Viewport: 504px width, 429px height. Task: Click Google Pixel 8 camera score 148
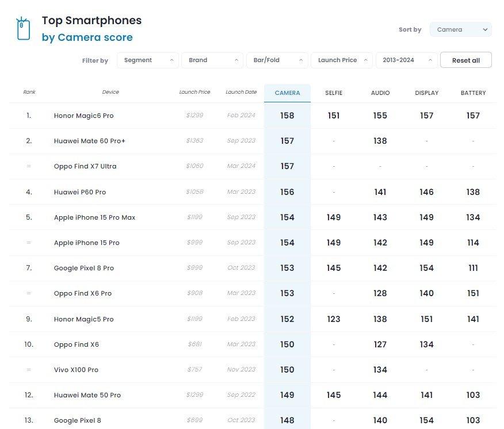pyautogui.click(x=287, y=420)
